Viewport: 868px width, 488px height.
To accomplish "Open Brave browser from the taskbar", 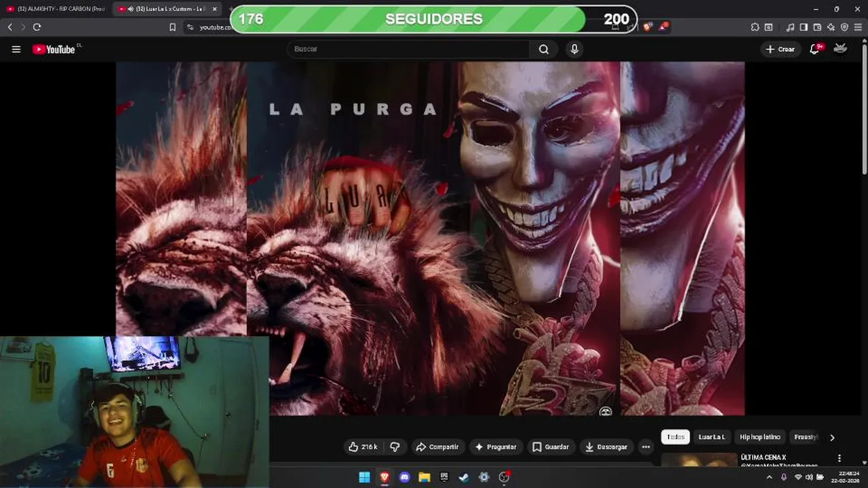I will (384, 477).
